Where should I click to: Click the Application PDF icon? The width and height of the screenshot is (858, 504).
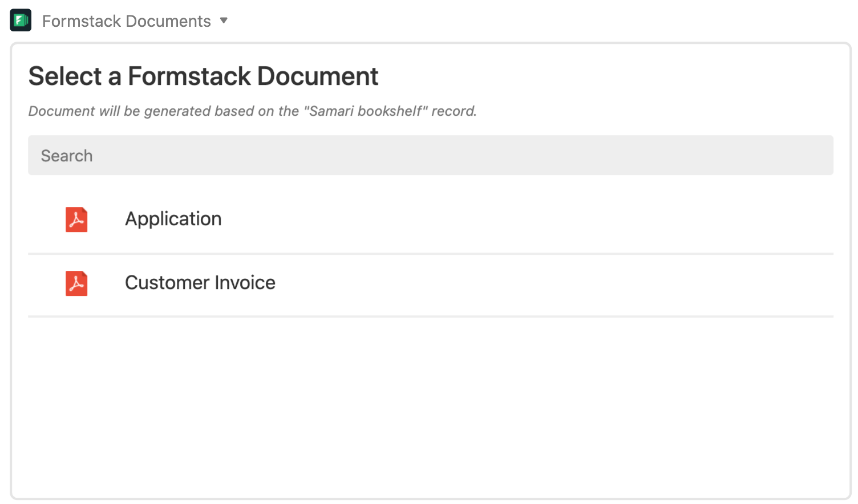[76, 220]
